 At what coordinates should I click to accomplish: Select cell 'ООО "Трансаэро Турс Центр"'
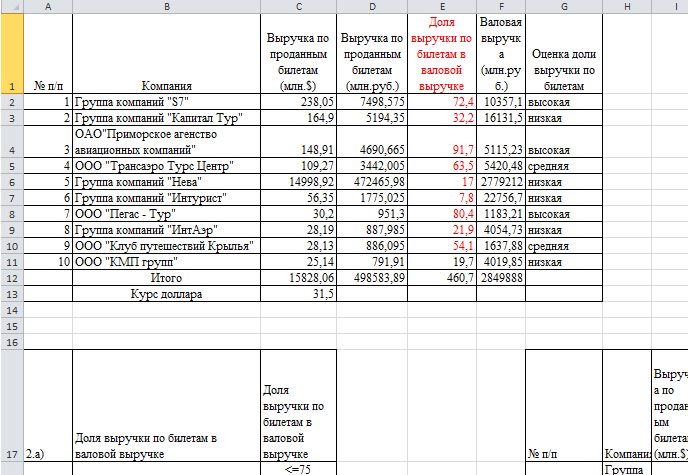pos(167,166)
